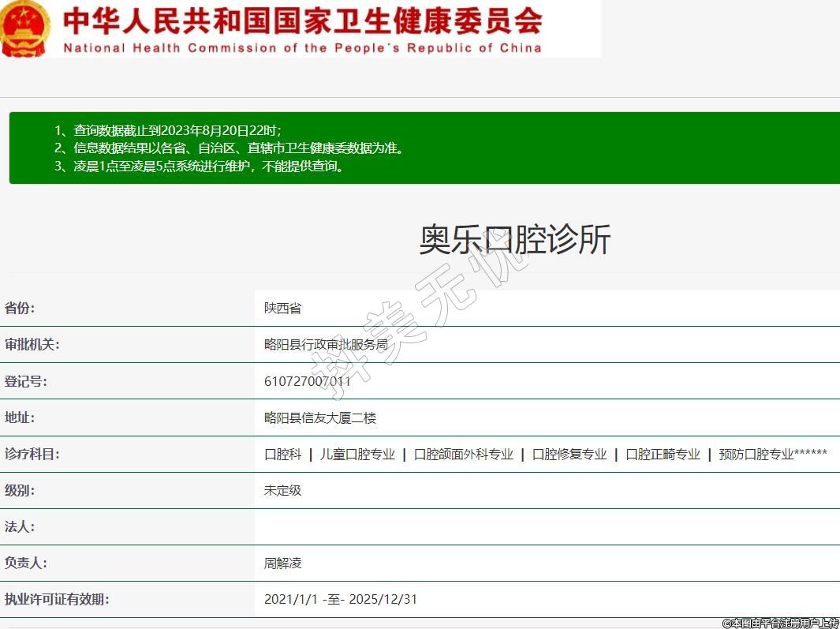The width and height of the screenshot is (840, 629).
Task: Click the 口腔正畸专业 subject
Action: pos(663,455)
